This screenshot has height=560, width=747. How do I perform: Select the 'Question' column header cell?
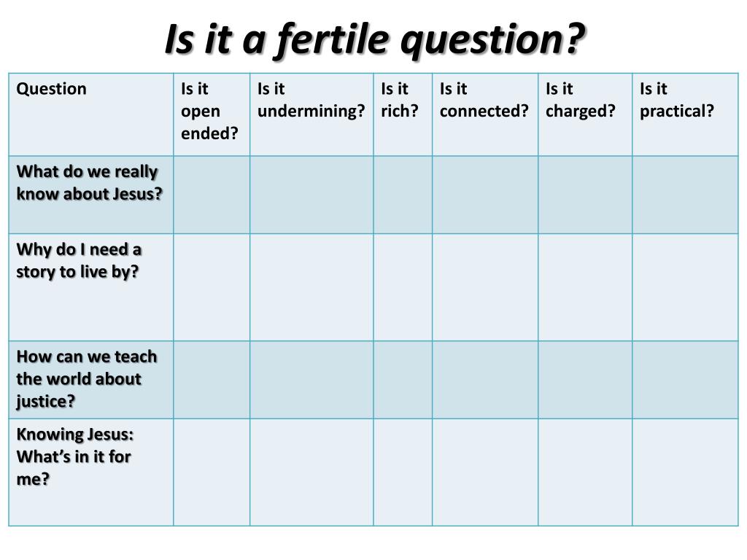tap(91, 114)
